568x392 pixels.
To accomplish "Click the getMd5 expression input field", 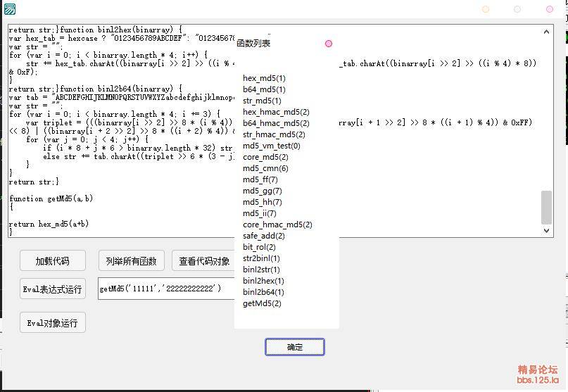I will (x=165, y=289).
